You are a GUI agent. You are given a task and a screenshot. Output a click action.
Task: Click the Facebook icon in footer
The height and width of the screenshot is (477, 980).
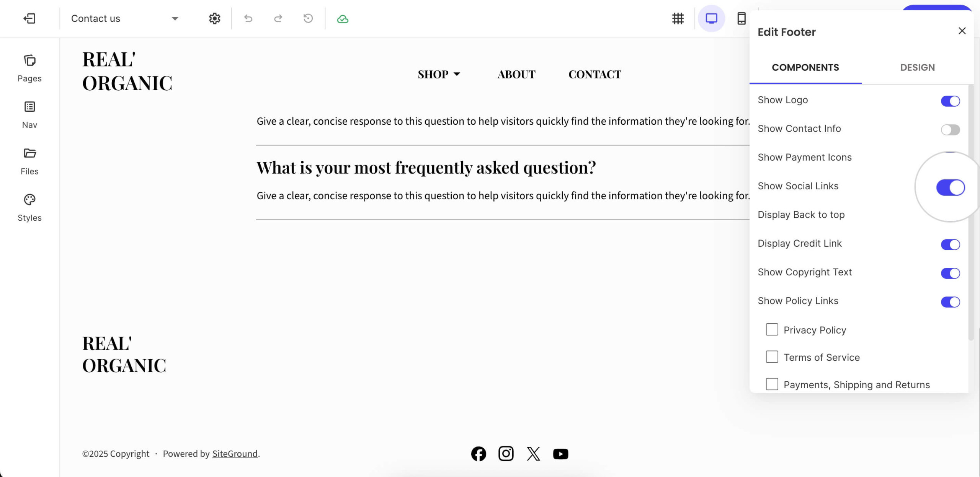(x=479, y=454)
